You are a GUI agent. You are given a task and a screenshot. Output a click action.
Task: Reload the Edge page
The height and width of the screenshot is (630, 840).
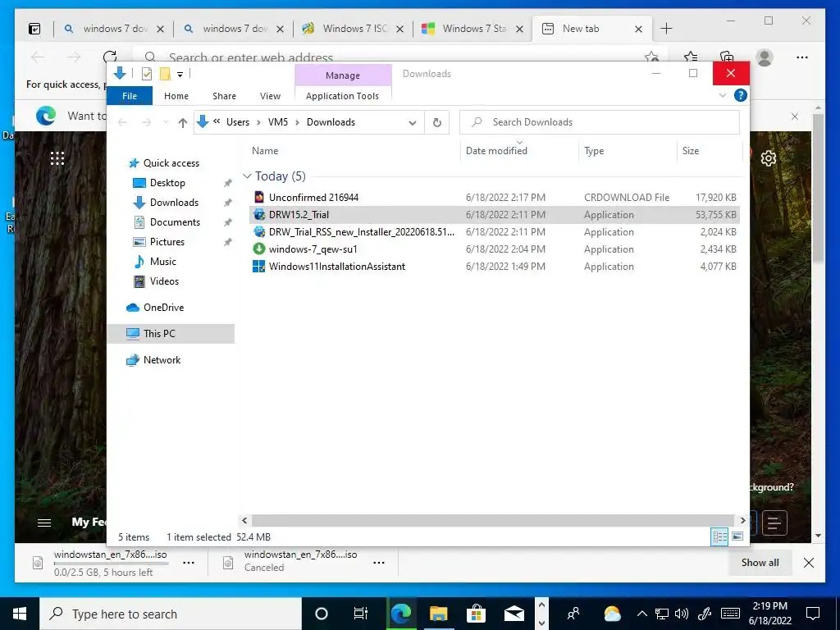[x=110, y=57]
